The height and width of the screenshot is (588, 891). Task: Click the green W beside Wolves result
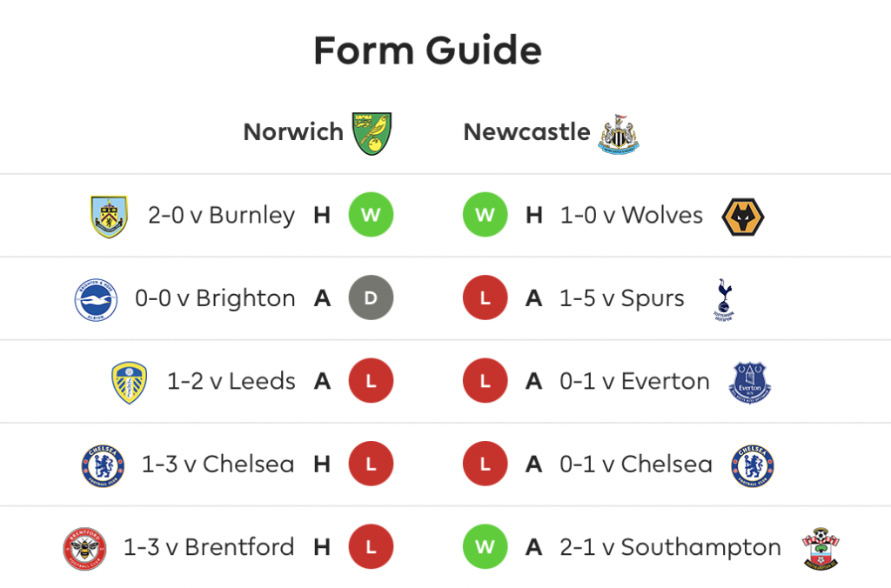(486, 215)
